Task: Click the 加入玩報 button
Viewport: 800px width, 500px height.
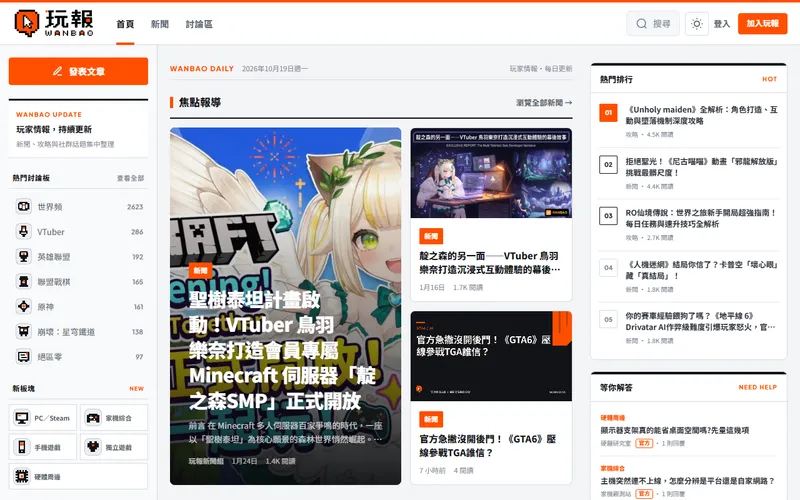Action: [x=762, y=23]
